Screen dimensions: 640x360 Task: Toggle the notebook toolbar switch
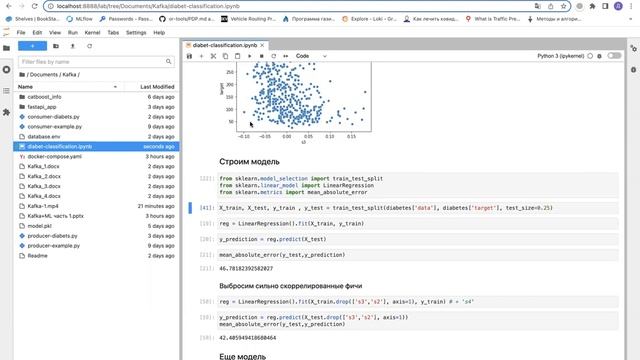point(614,56)
